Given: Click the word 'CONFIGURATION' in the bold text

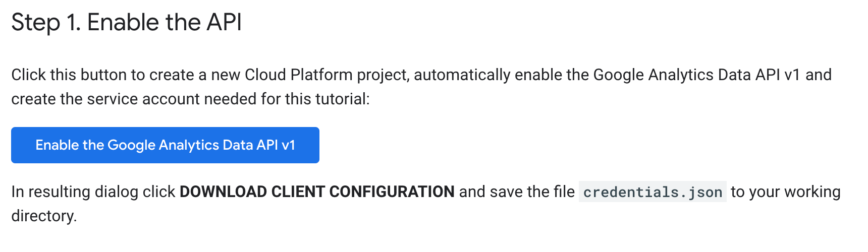Looking at the screenshot, I should tap(392, 192).
